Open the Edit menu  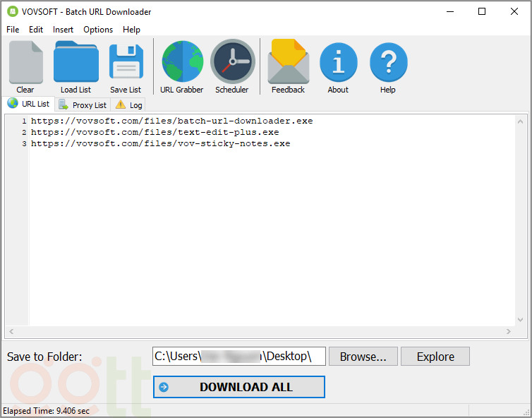pos(36,30)
